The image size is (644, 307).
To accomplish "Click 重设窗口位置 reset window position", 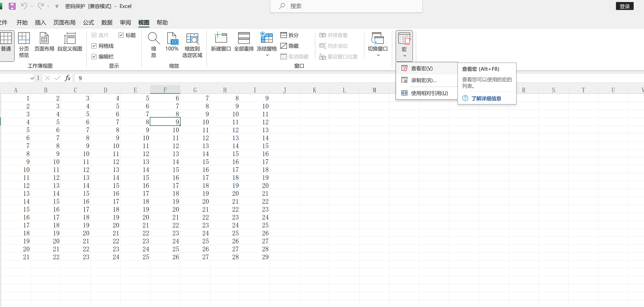I will point(338,56).
